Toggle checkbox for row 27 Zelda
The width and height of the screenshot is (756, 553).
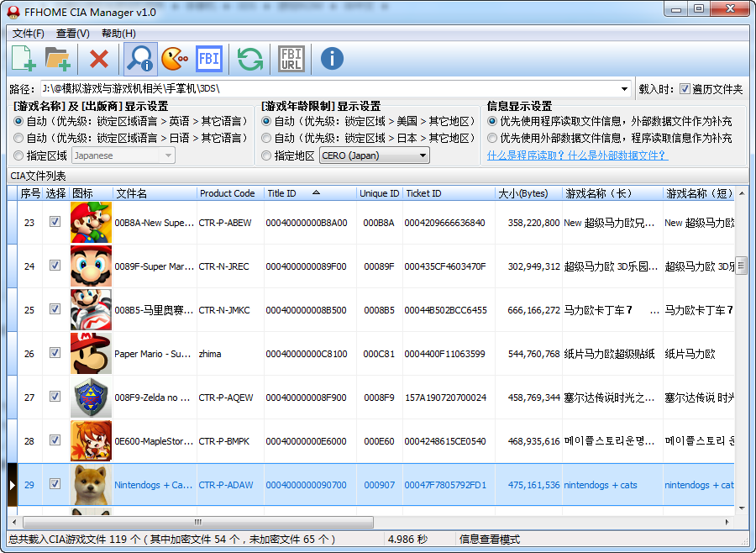pos(55,396)
